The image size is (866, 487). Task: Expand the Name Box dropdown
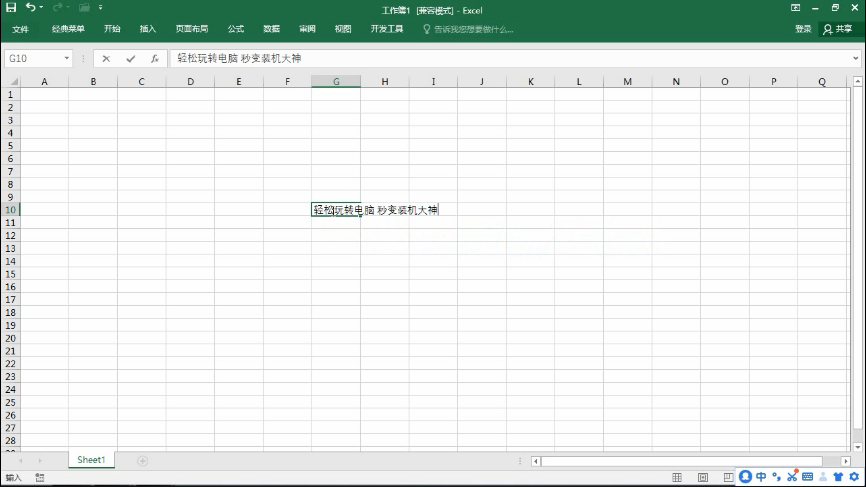click(x=67, y=59)
